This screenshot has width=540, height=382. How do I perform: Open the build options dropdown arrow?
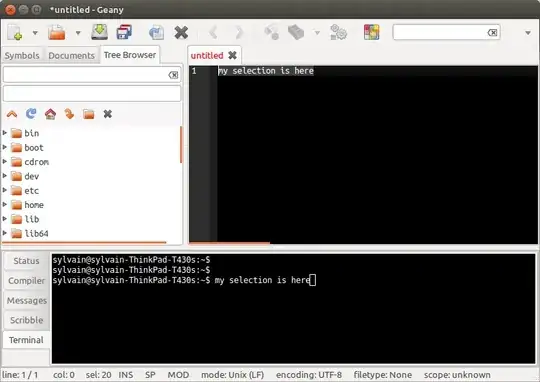pos(317,33)
